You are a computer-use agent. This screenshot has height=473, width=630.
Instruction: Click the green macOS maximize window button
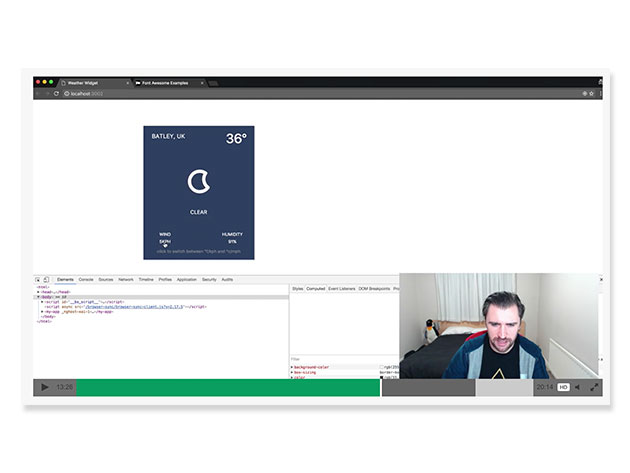[51, 82]
